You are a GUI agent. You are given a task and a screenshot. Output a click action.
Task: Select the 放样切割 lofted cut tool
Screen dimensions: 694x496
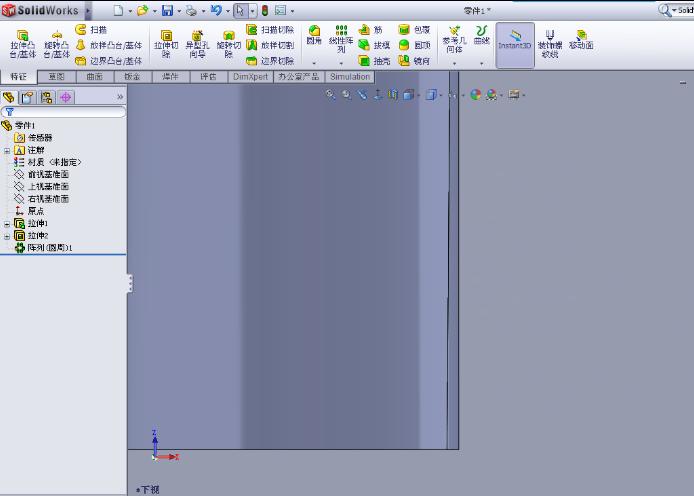pos(270,45)
